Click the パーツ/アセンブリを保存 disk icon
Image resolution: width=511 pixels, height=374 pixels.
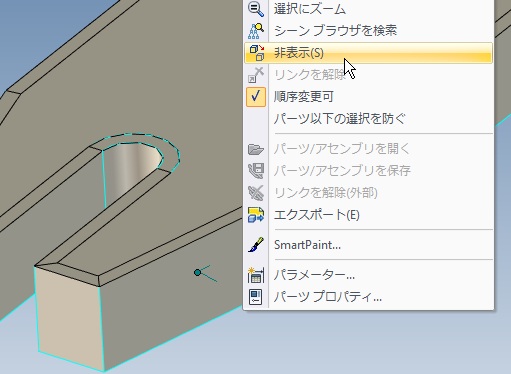[x=256, y=171]
